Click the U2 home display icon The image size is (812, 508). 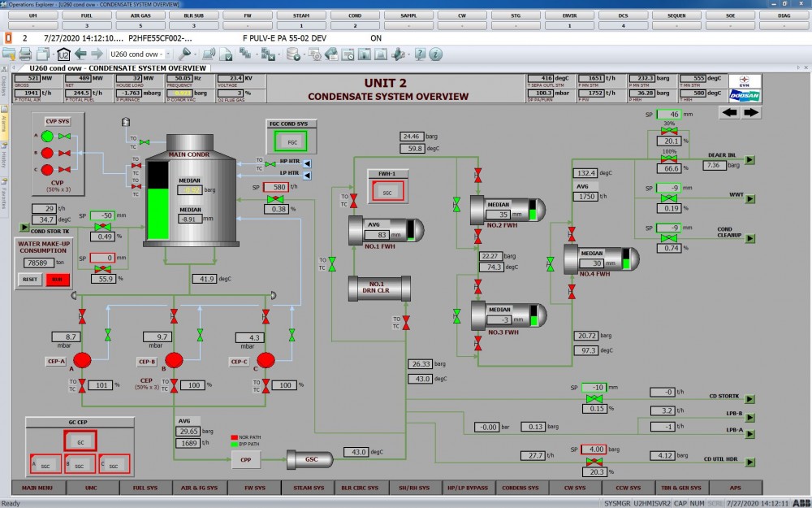coord(63,54)
